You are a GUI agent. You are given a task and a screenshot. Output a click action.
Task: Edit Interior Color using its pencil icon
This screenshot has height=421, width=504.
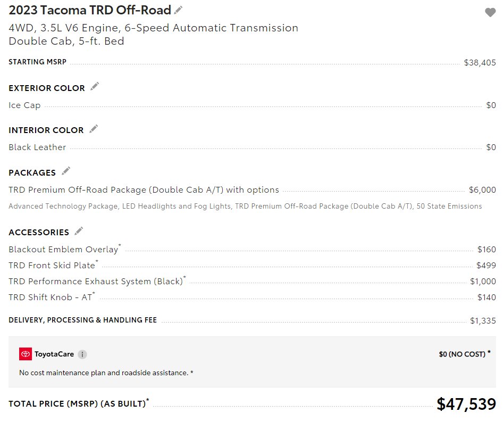(94, 129)
